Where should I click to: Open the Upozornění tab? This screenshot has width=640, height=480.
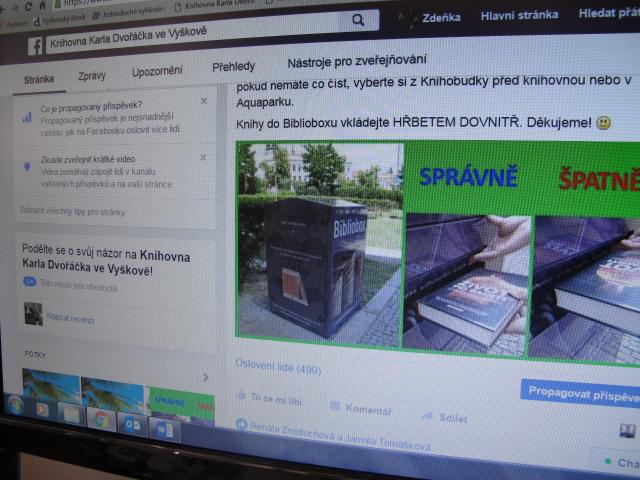157,71
